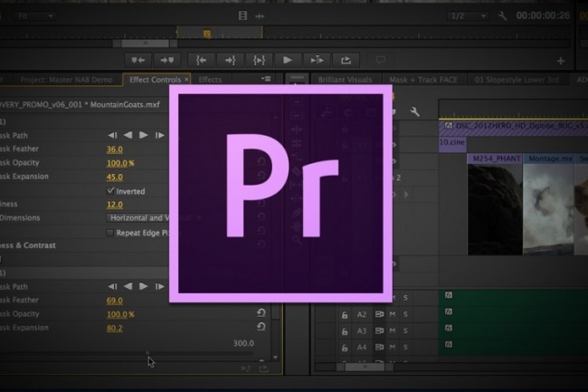Image resolution: width=588 pixels, height=392 pixels.
Task: Select the Effect Controls tab
Action: point(155,80)
